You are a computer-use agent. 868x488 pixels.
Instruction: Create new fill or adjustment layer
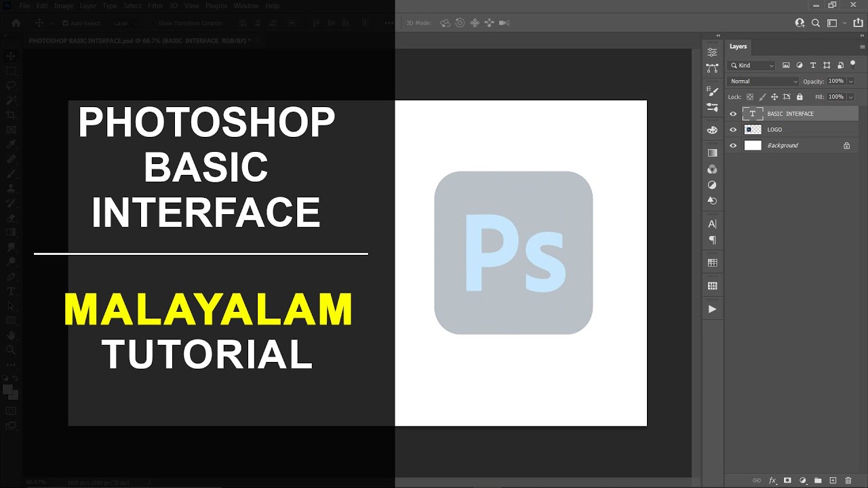[803, 481]
